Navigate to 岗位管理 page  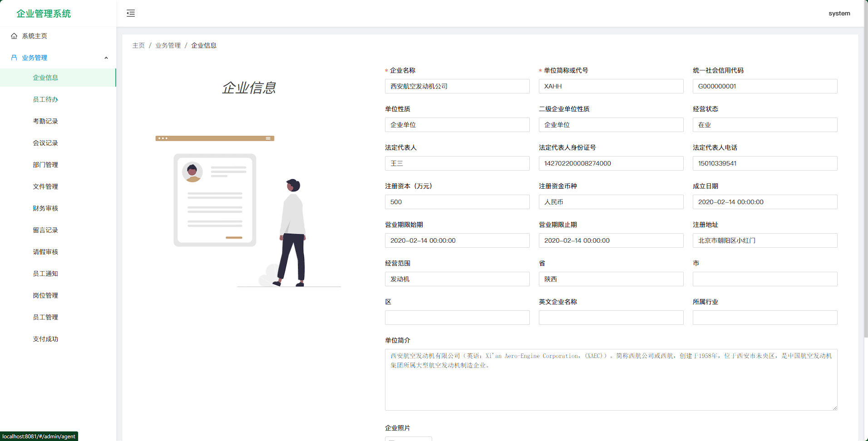pos(45,295)
